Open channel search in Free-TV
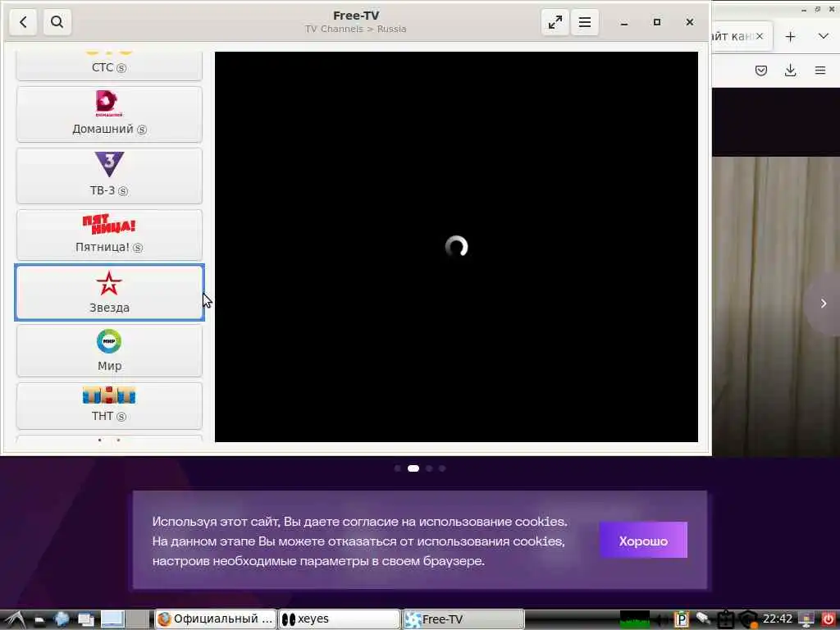Viewport: 840px width, 630px height. coord(57,22)
